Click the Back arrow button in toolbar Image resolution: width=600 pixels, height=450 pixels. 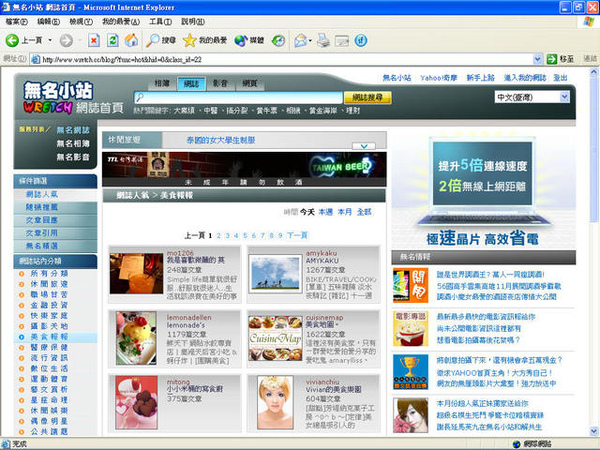point(12,40)
